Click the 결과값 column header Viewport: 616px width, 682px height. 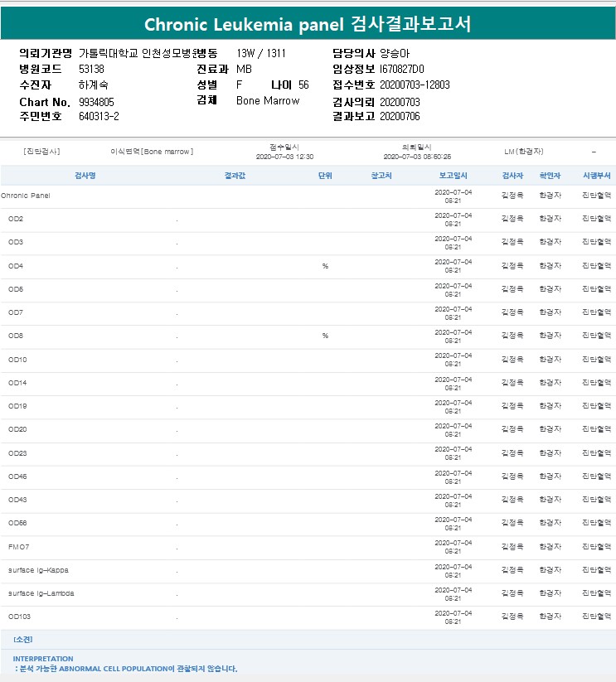coord(235,176)
